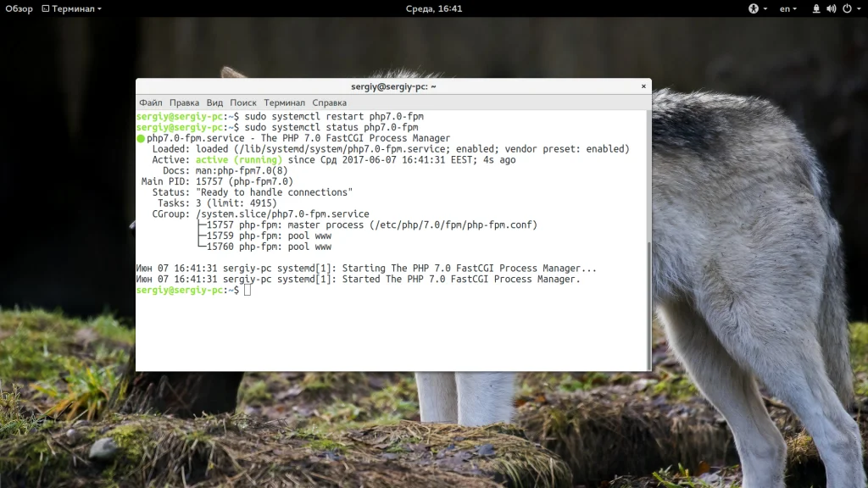This screenshot has height=488, width=868.
Task: Click the green service status dot
Action: pos(141,138)
